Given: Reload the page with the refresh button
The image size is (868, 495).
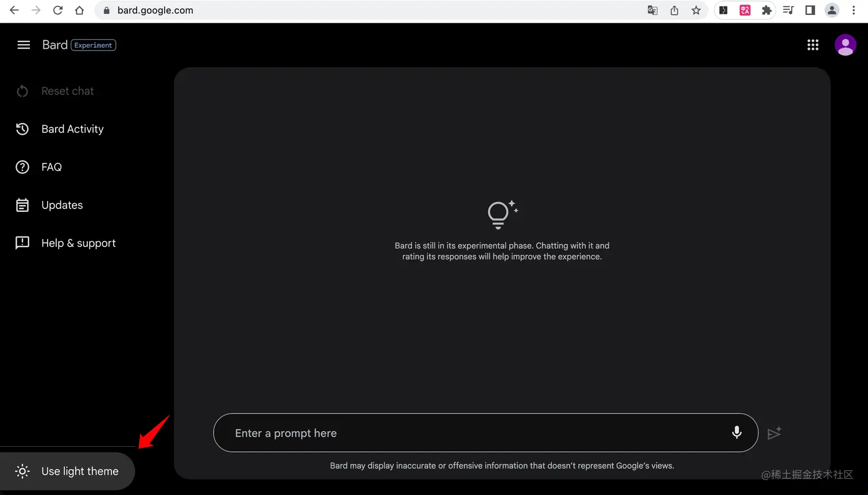Looking at the screenshot, I should (x=57, y=10).
